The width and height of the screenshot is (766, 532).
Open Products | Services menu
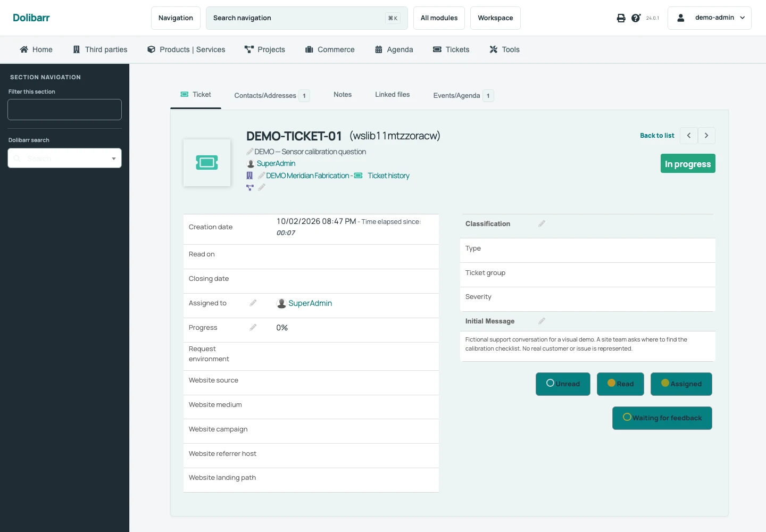click(x=186, y=49)
